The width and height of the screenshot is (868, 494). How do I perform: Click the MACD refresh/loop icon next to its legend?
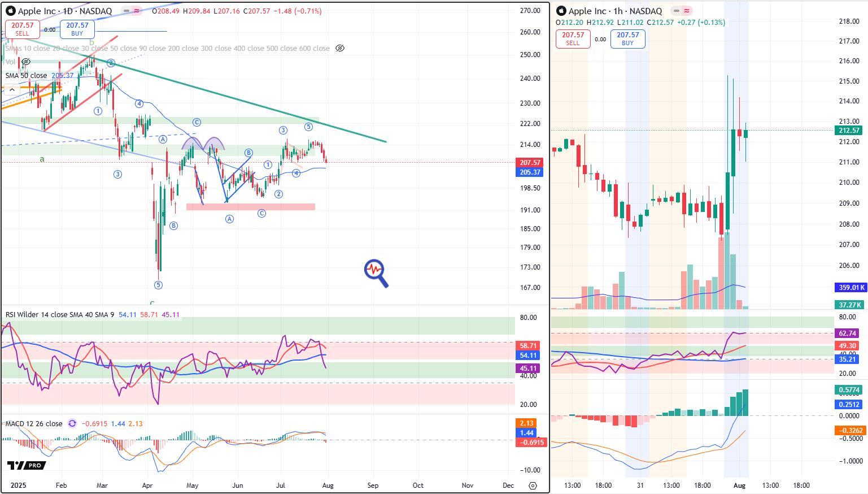[x=72, y=423]
